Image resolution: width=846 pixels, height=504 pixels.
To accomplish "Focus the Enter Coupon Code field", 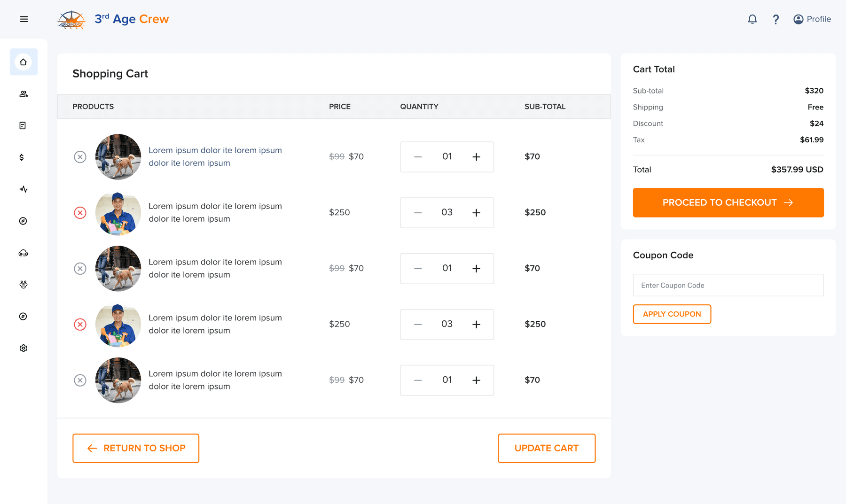I will click(728, 285).
